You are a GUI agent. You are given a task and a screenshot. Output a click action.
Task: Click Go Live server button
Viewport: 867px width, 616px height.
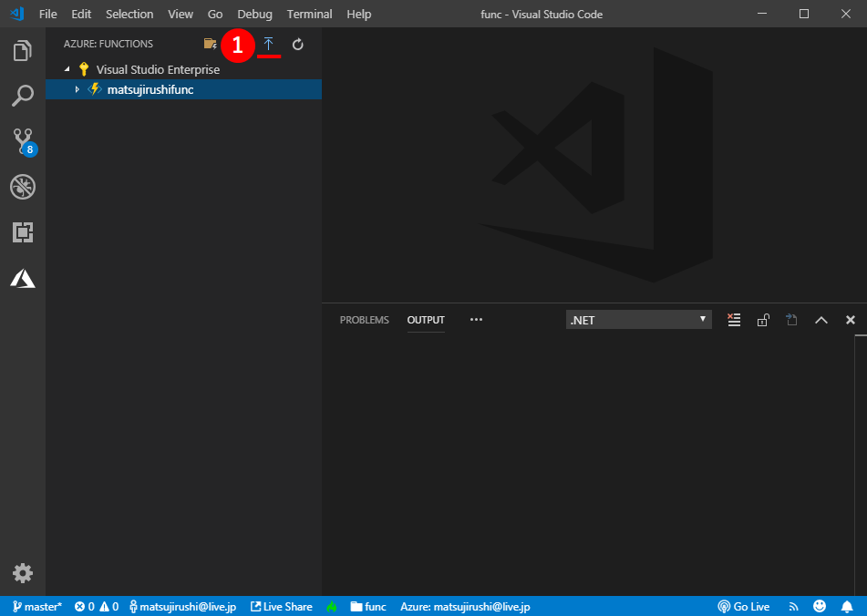[744, 607]
